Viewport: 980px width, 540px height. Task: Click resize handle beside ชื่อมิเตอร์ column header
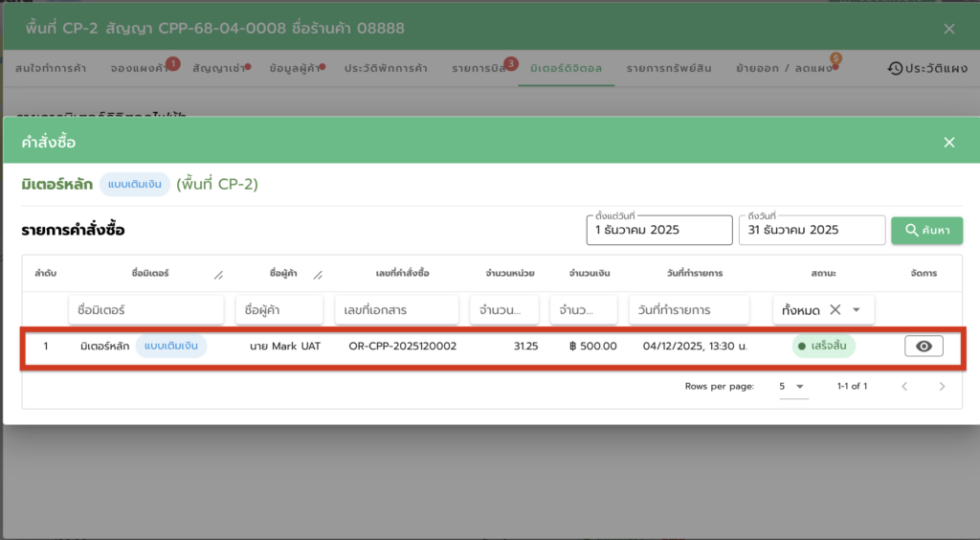click(x=218, y=275)
